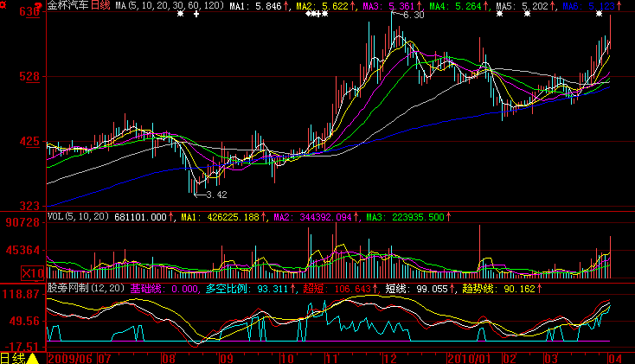Click the 日线 period tab at bottom-left

click(13, 358)
